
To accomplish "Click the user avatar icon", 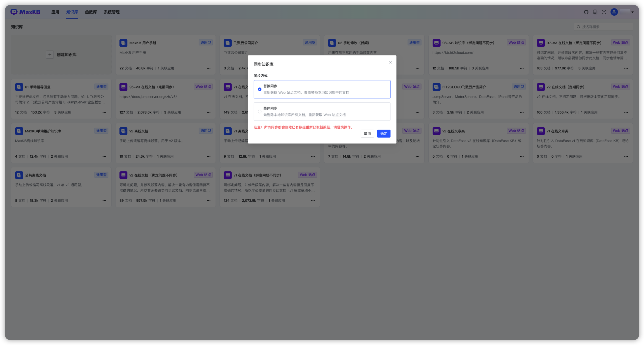I will [x=614, y=12].
